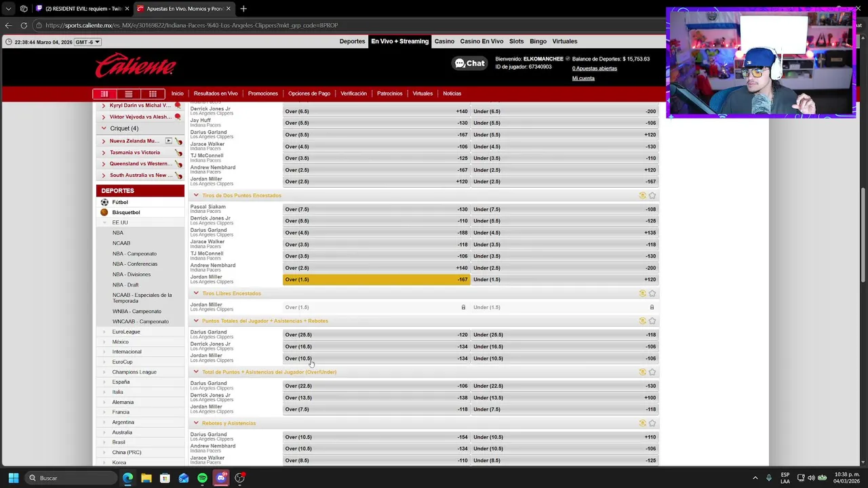Open Resultados en Vivo menu item
This screenshot has width=868, height=488.
(x=216, y=94)
